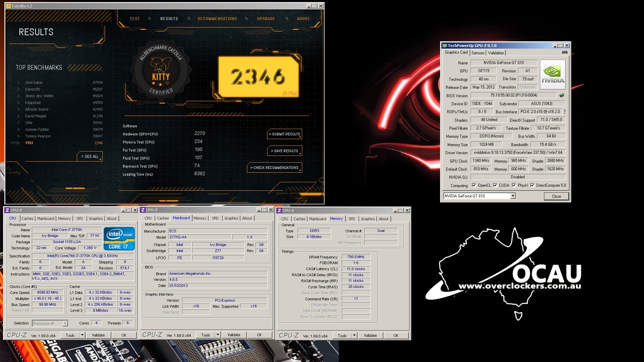
Task: Open the RECOMMENDATIONS tab in Catzilla
Action: tap(217, 19)
